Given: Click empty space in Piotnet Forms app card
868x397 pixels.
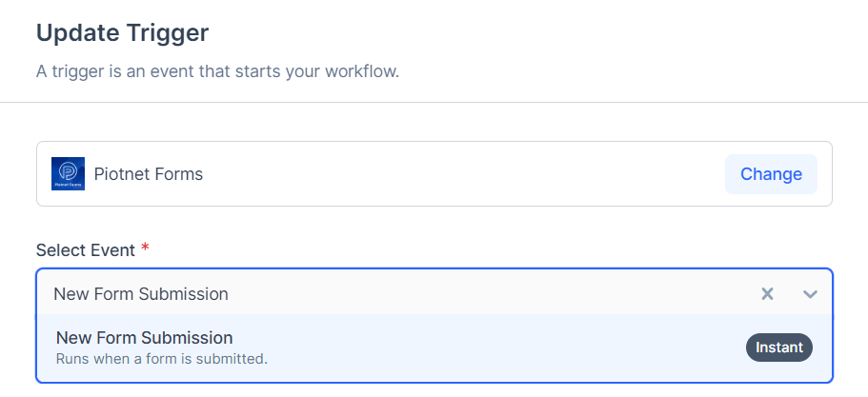Looking at the screenshot, I should [457, 174].
